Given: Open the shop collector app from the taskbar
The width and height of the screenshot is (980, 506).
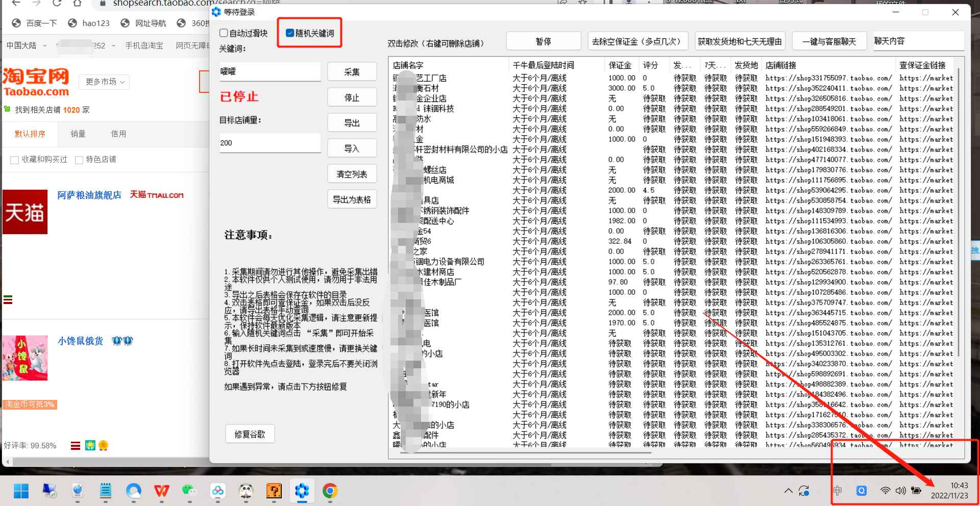Looking at the screenshot, I should tap(302, 491).
